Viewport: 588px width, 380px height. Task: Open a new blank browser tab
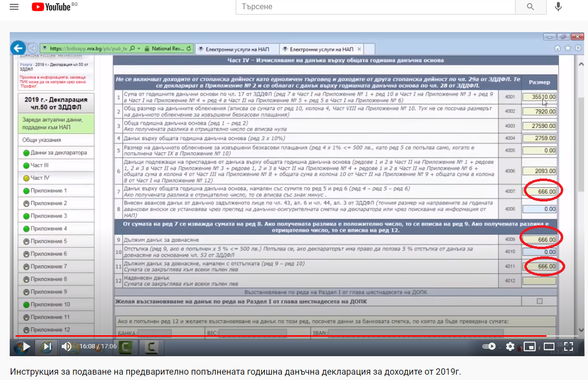[369, 49]
